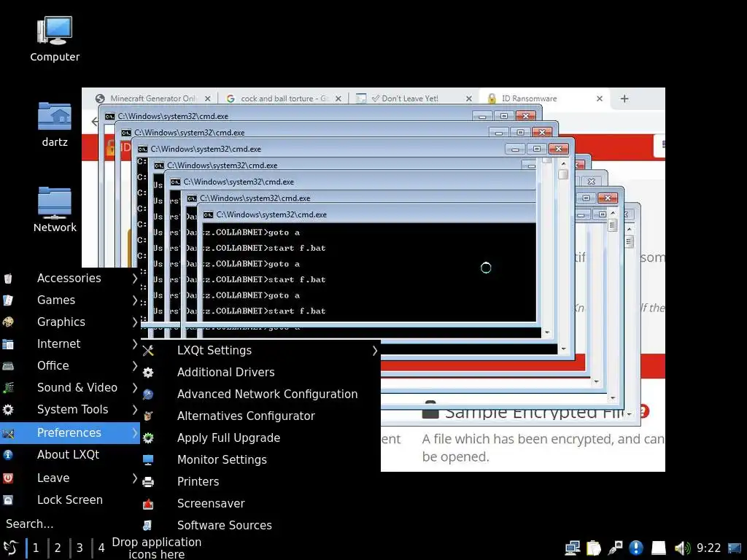Click the 'Drop application icons here' quicklaunch area
The height and width of the screenshot is (560, 747).
pos(156,548)
